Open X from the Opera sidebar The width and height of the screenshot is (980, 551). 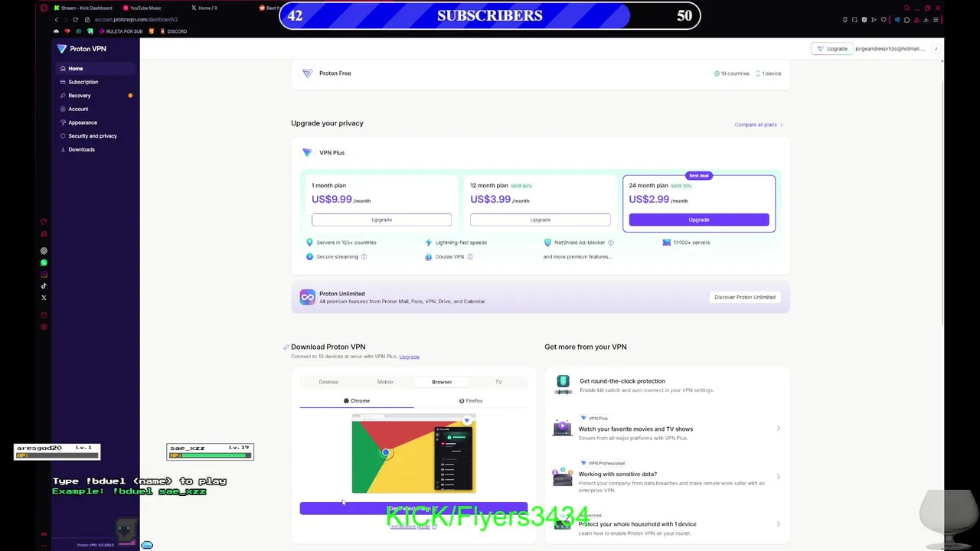44,298
